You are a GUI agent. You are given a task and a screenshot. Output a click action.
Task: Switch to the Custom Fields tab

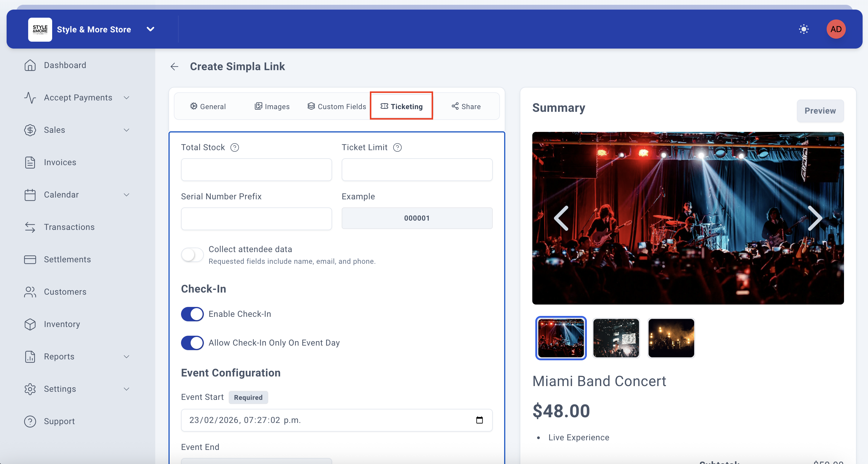(337, 106)
